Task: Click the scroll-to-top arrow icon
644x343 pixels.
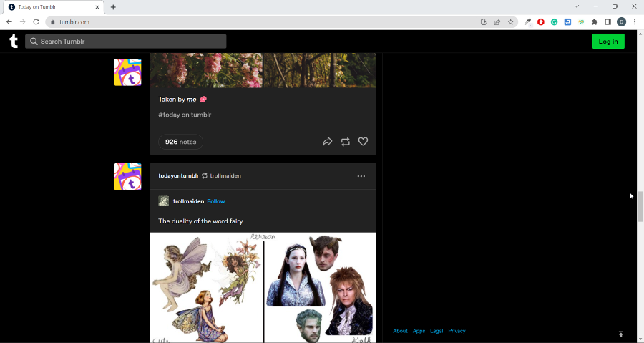Action: pyautogui.click(x=621, y=334)
